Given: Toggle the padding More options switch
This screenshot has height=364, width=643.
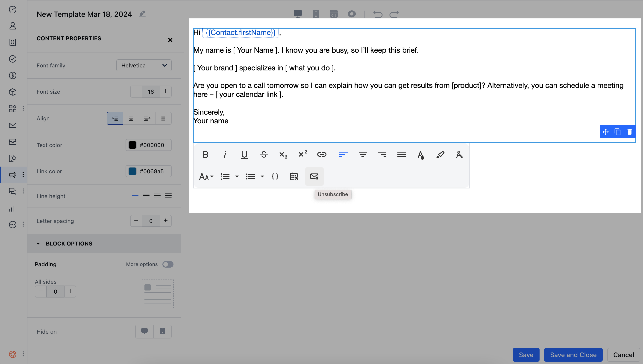Looking at the screenshot, I should tap(168, 264).
